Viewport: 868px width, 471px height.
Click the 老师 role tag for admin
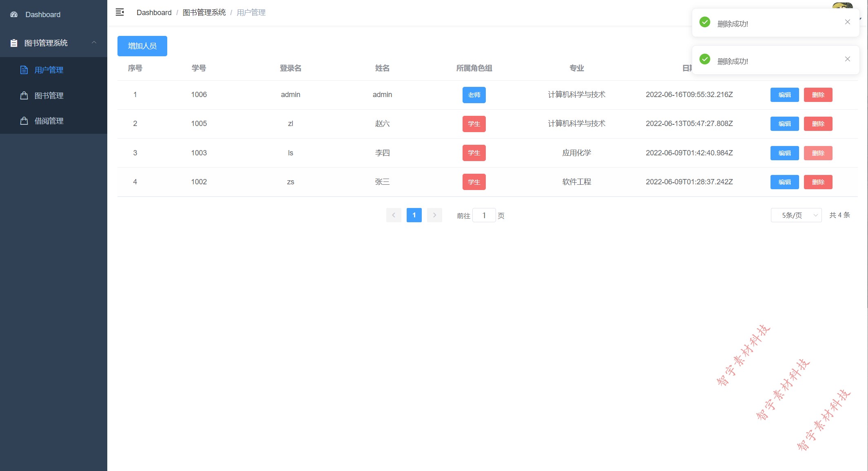[474, 95]
